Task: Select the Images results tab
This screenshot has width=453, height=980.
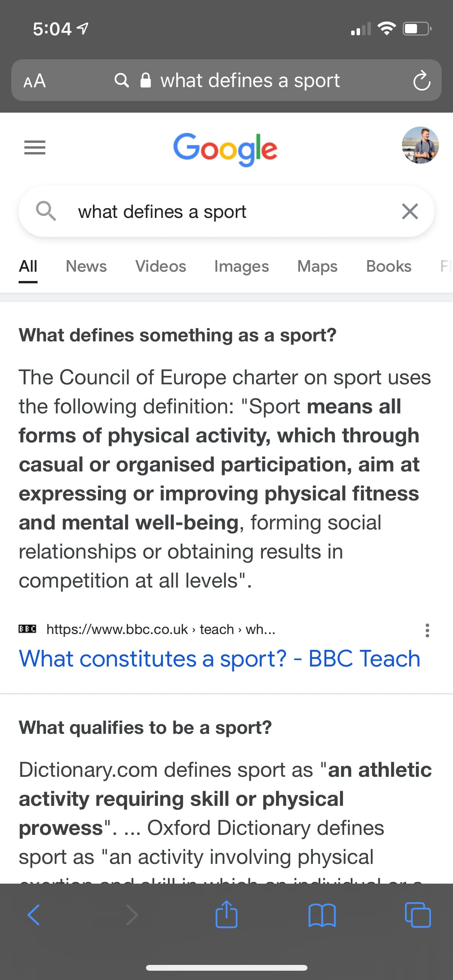Action: click(x=242, y=266)
